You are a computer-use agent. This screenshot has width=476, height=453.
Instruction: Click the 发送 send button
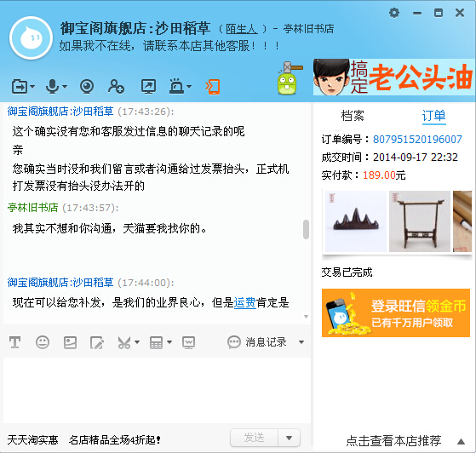pos(254,438)
